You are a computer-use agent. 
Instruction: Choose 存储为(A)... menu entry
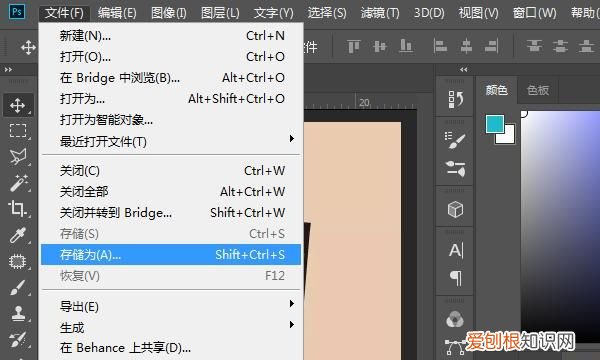pyautogui.click(x=171, y=255)
